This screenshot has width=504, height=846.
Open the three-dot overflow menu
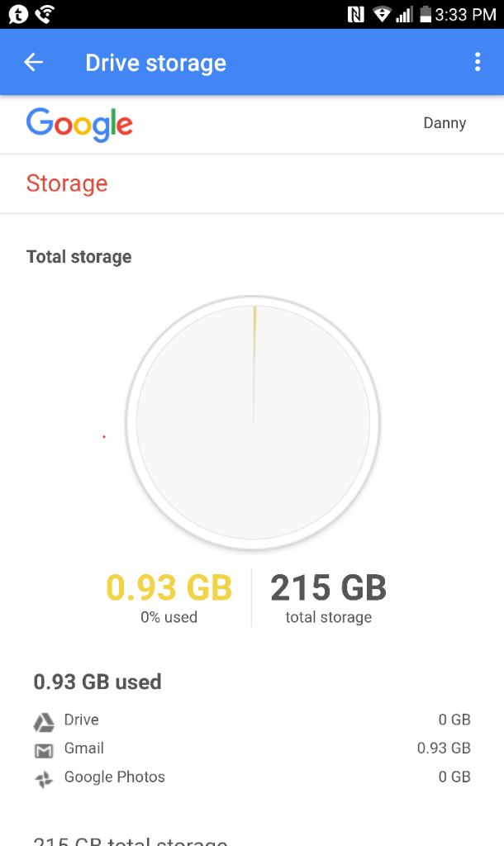pyautogui.click(x=478, y=63)
